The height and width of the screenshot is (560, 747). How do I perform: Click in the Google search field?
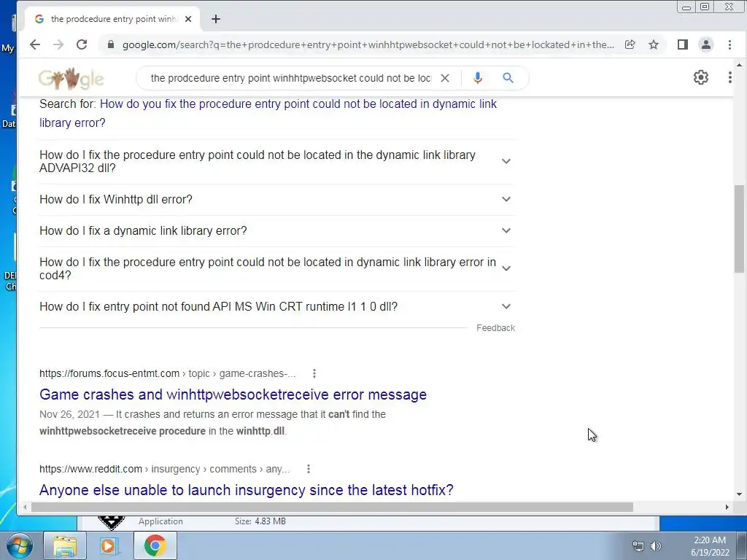290,78
